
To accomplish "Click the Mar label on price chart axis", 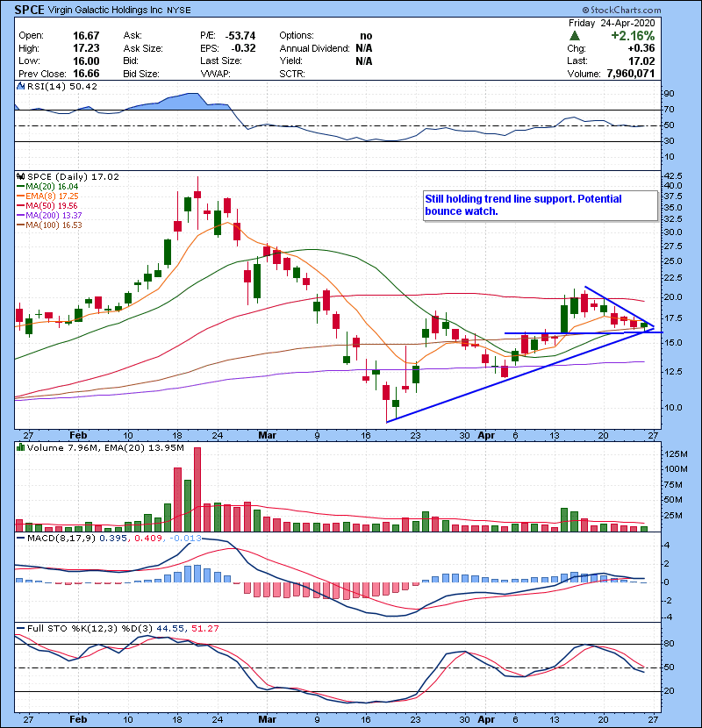I will [267, 435].
